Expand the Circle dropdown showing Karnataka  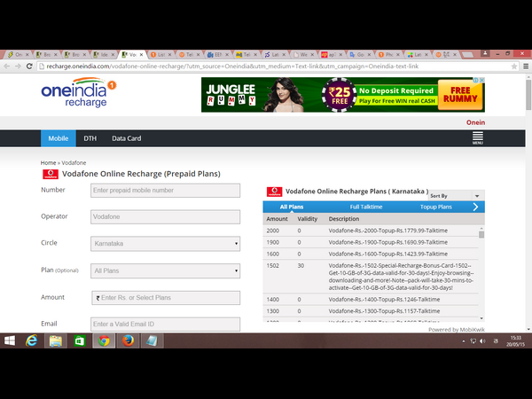165,243
